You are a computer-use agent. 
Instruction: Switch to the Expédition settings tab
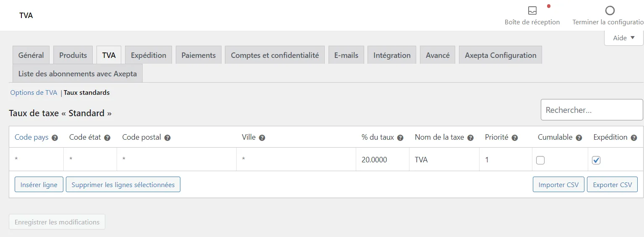tap(149, 55)
